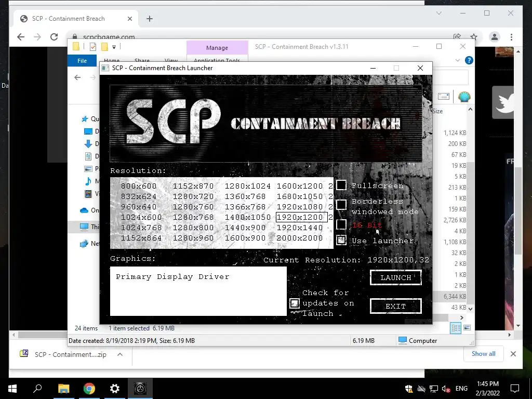Select 1280x960 resolution

click(x=193, y=238)
